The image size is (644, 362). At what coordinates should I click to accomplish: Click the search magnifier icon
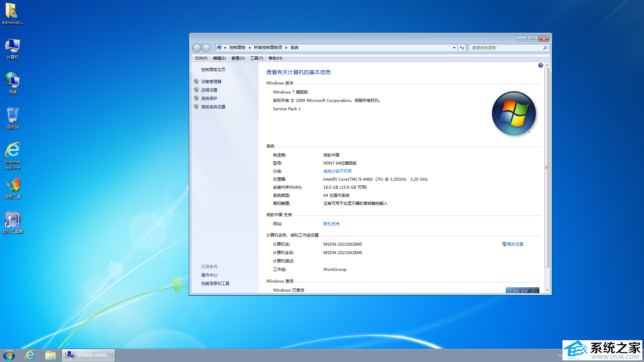pyautogui.click(x=545, y=48)
